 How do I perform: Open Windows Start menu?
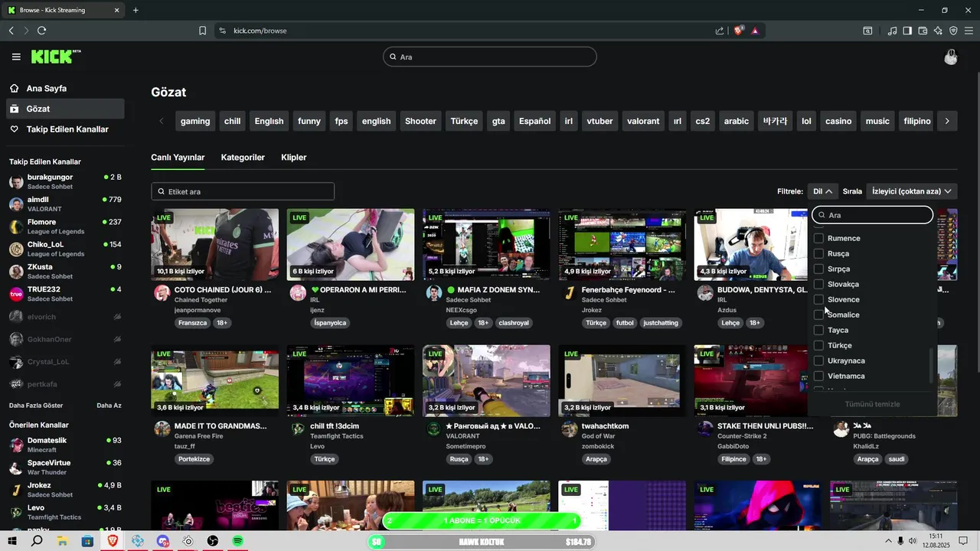pyautogui.click(x=11, y=541)
